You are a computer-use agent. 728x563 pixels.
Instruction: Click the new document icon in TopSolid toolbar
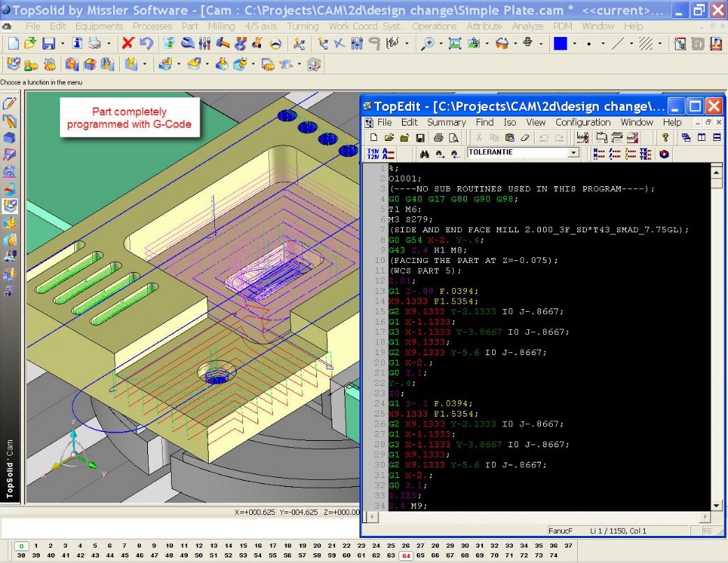(x=13, y=44)
